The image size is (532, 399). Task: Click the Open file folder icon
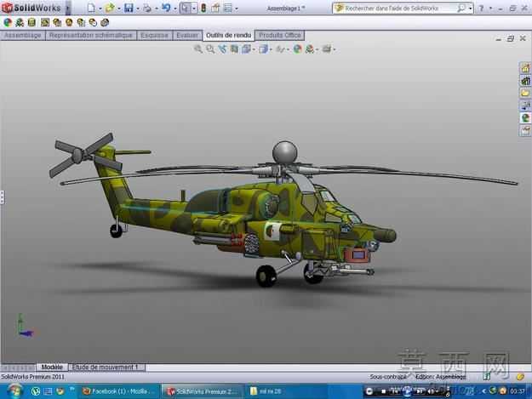[110, 8]
